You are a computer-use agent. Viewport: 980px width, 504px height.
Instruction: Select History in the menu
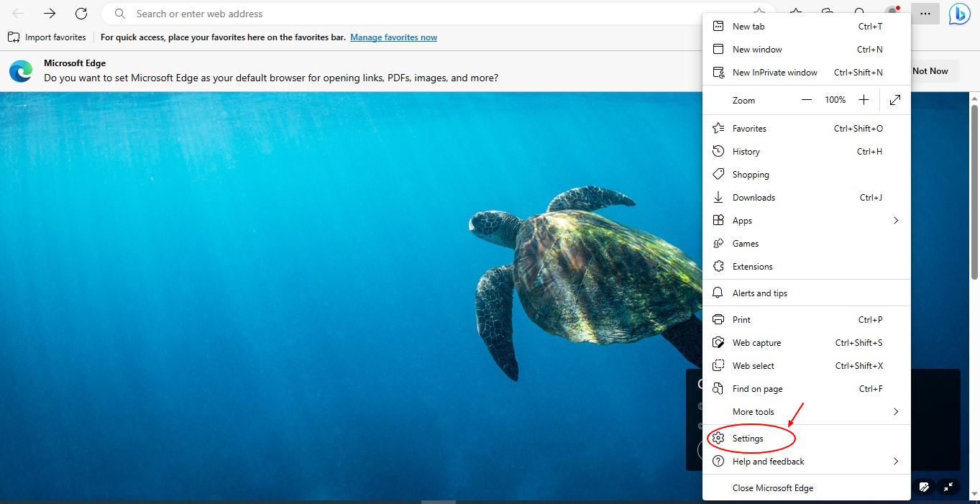746,151
